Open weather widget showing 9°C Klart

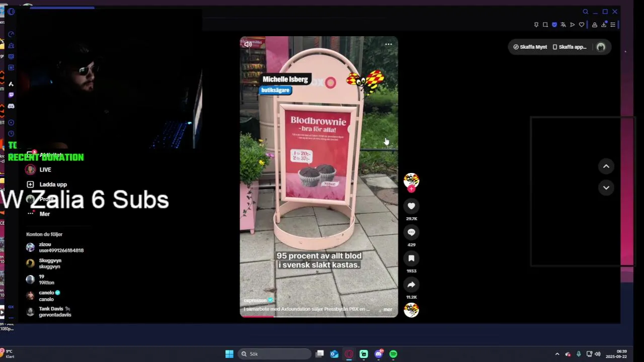coord(9,354)
